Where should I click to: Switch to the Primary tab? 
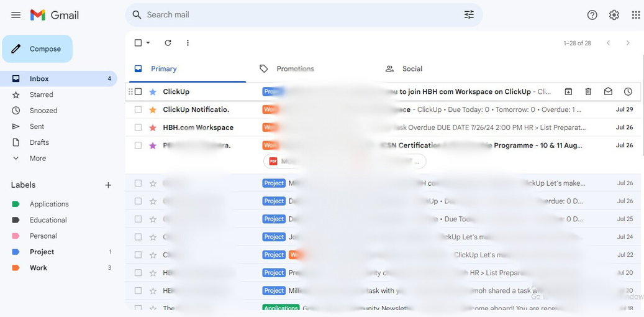(164, 68)
